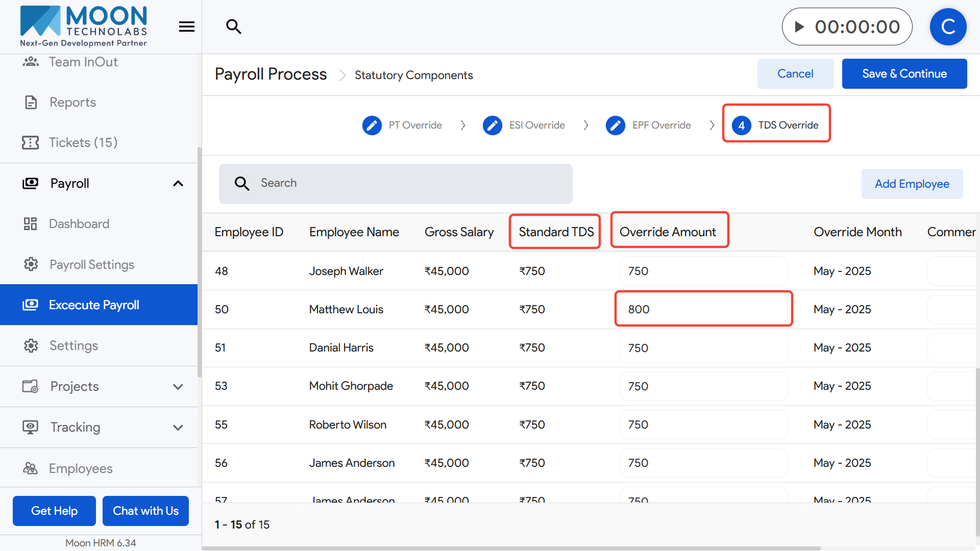Expand the Projects sidebar section

pyautogui.click(x=178, y=387)
